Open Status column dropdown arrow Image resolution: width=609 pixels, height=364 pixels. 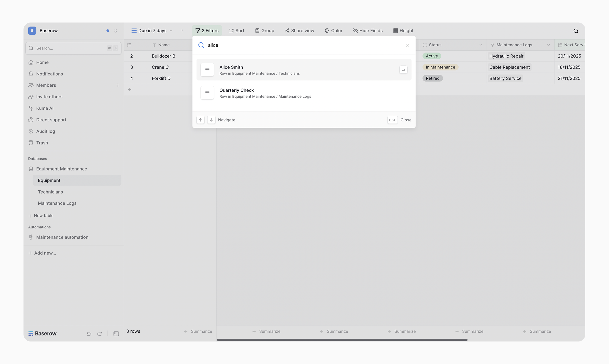coord(480,45)
